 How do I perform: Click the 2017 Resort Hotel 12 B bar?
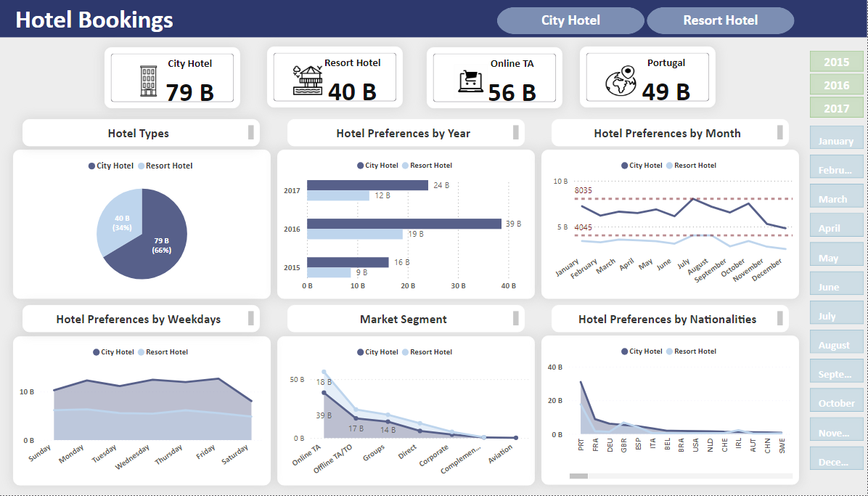(338, 195)
